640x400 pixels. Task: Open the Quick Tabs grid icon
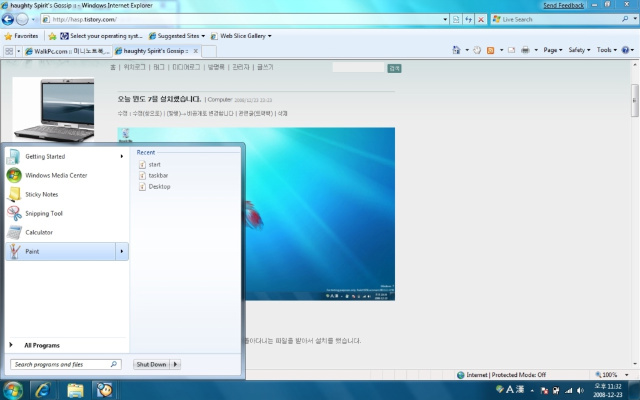9,51
